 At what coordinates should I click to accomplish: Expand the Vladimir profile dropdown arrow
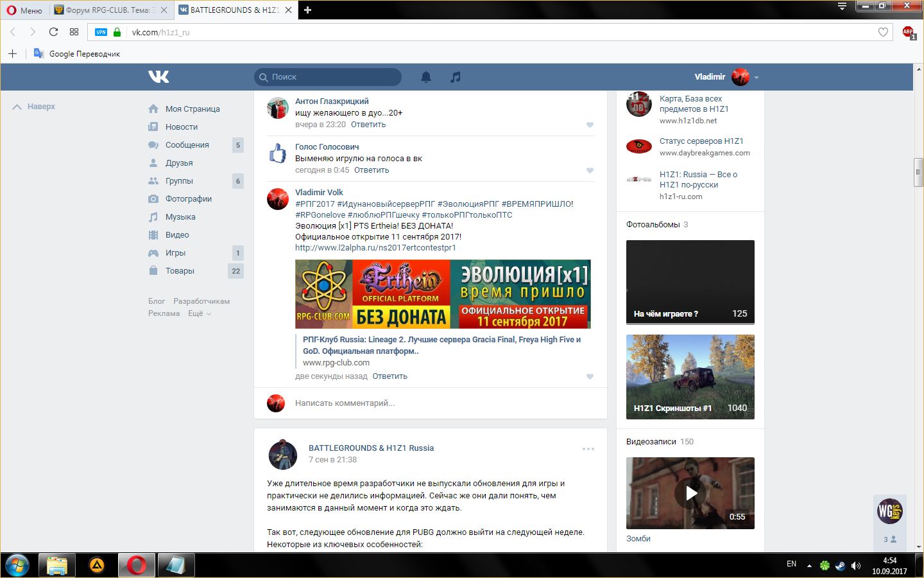tap(757, 78)
